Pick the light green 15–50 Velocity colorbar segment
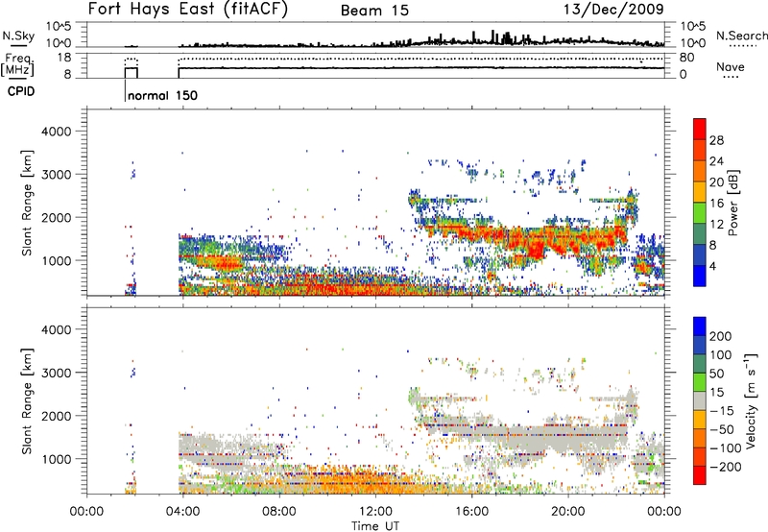This screenshot has width=768, height=532. [700, 382]
